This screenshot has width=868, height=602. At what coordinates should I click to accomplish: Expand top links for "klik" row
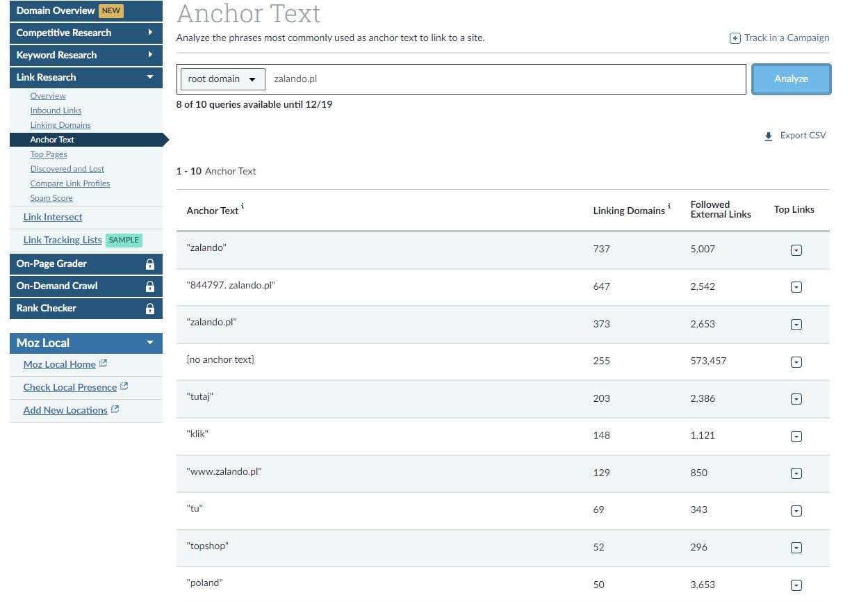[x=796, y=437]
